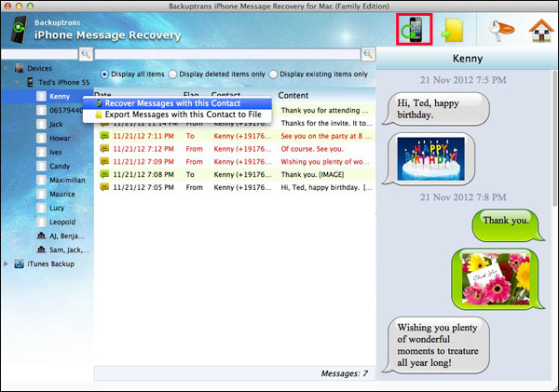Select contact Maximilian in the sidebar

67,180
